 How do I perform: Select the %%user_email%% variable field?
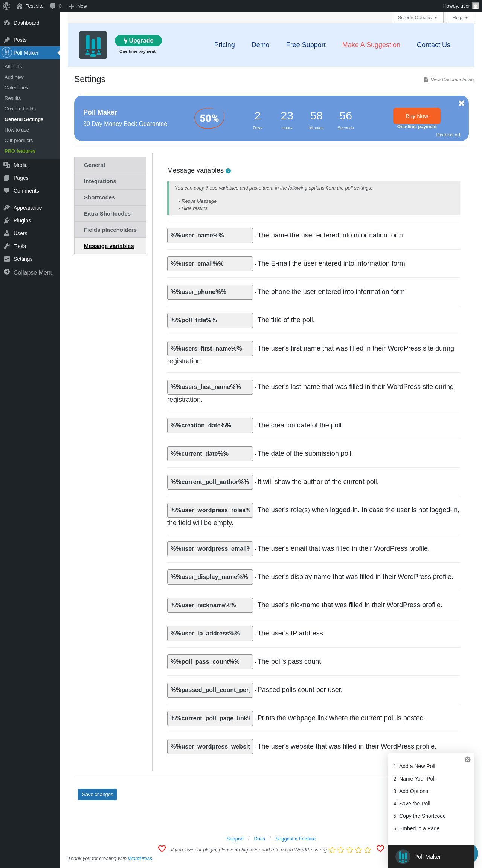pyautogui.click(x=210, y=264)
